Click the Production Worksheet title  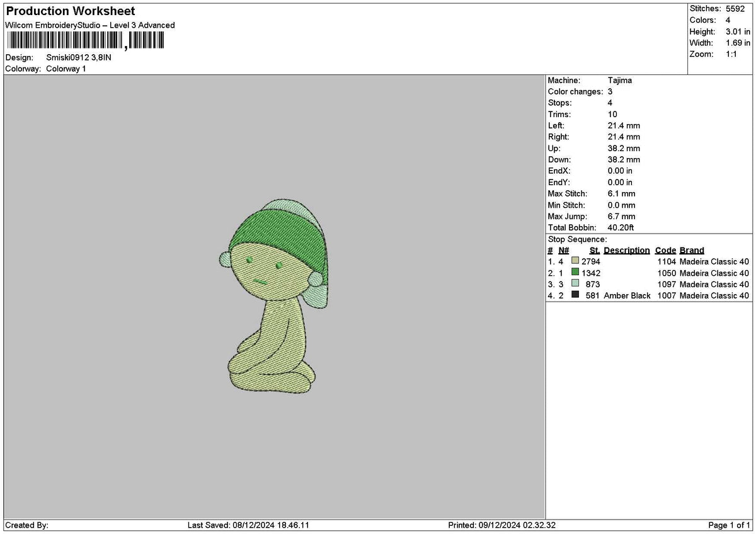(71, 11)
